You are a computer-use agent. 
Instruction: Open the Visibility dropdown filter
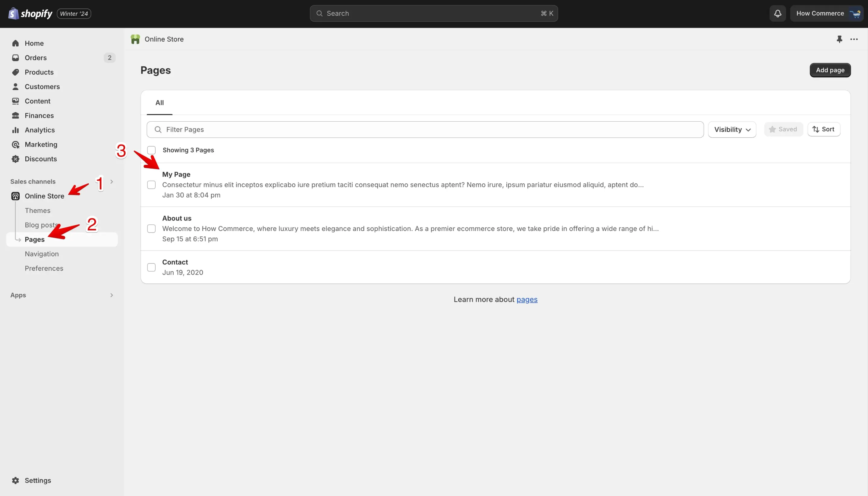point(732,129)
